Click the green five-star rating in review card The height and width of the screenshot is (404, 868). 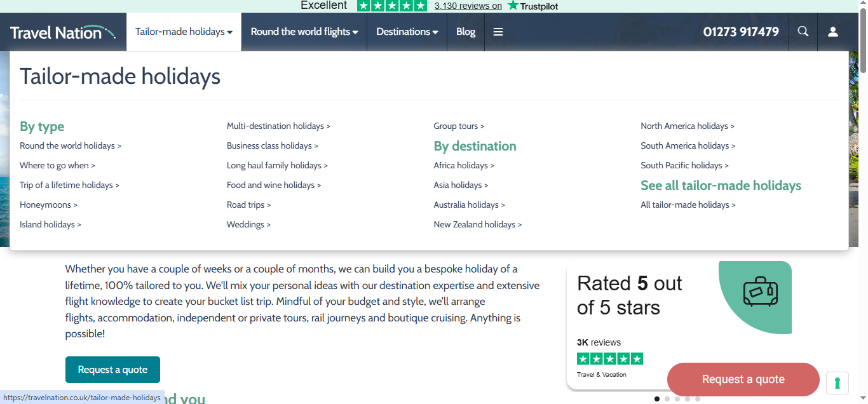[609, 358]
